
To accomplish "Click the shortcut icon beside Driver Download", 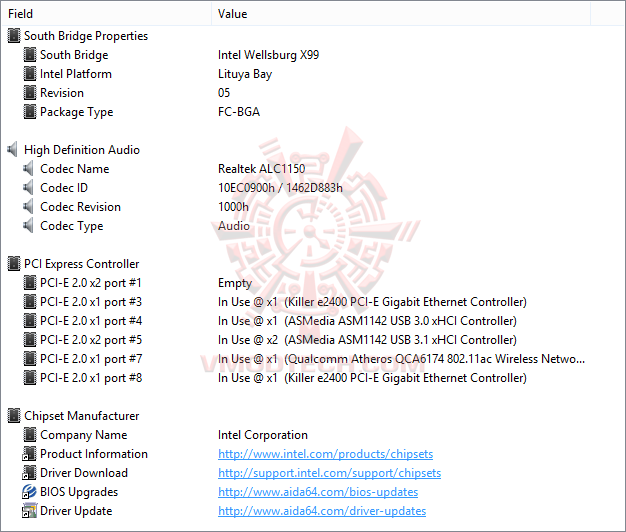I will (29, 473).
